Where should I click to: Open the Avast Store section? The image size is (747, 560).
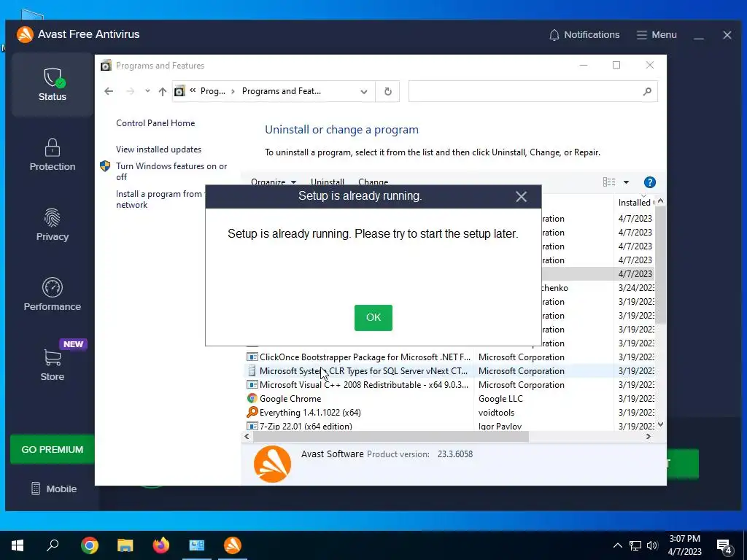(53, 365)
